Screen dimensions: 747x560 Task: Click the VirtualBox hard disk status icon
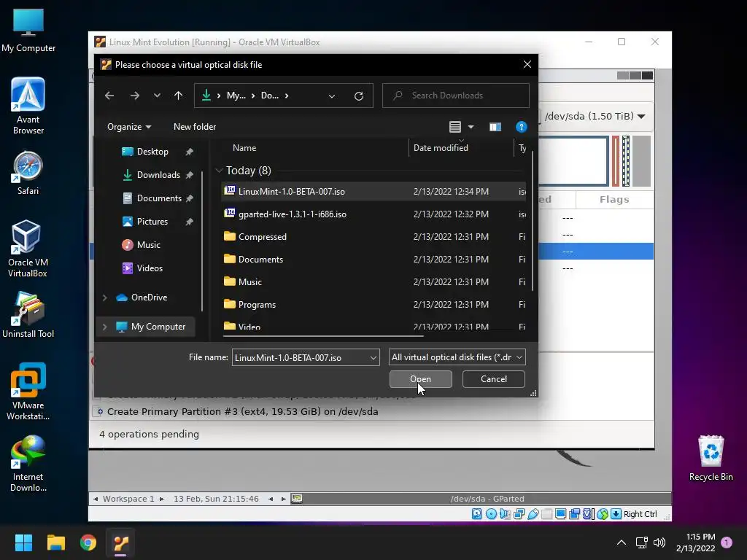[x=477, y=514]
